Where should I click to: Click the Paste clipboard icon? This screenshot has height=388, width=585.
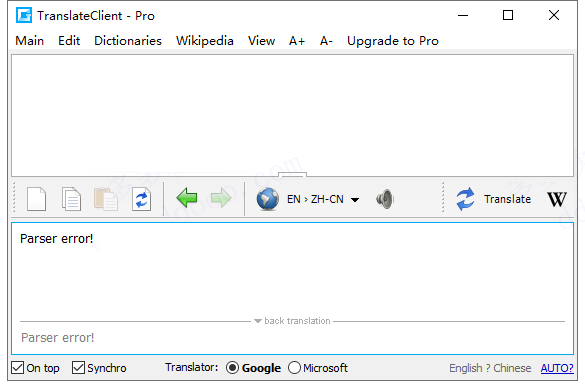click(x=106, y=199)
